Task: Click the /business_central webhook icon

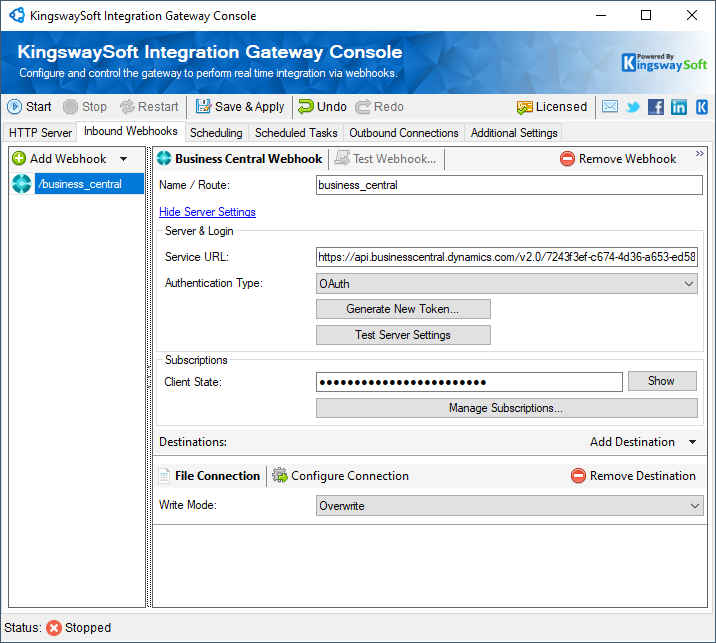Action: coord(21,184)
